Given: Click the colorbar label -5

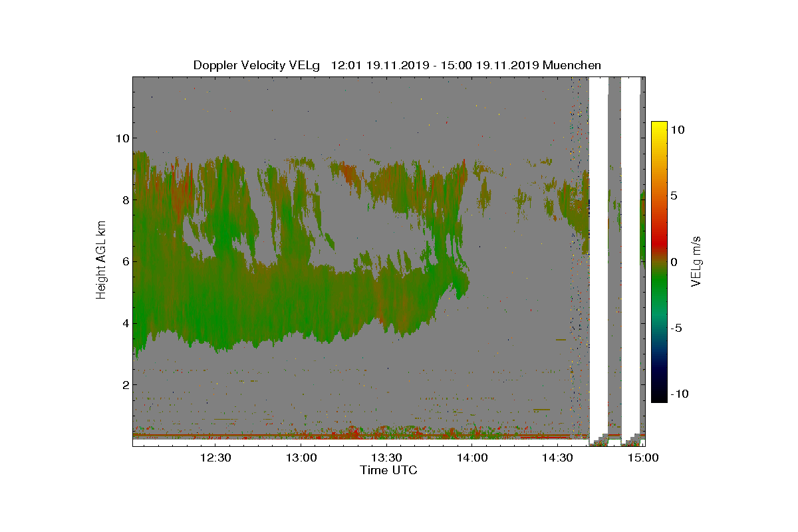Looking at the screenshot, I should coord(676,328).
